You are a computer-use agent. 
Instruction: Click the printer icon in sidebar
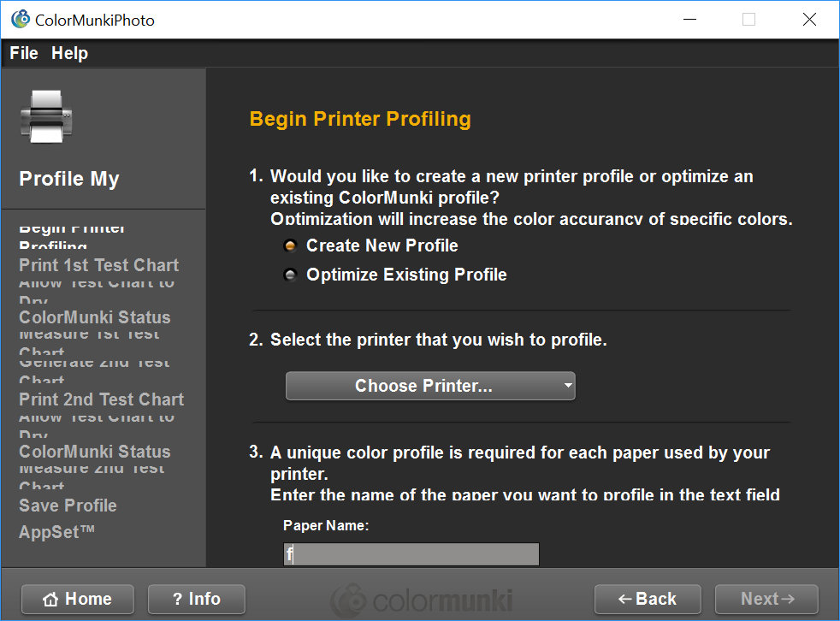click(x=46, y=116)
